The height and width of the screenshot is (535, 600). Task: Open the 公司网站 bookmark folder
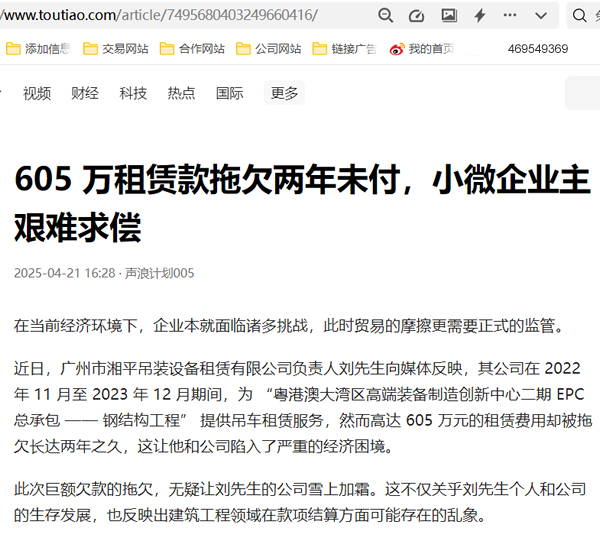coord(269,49)
